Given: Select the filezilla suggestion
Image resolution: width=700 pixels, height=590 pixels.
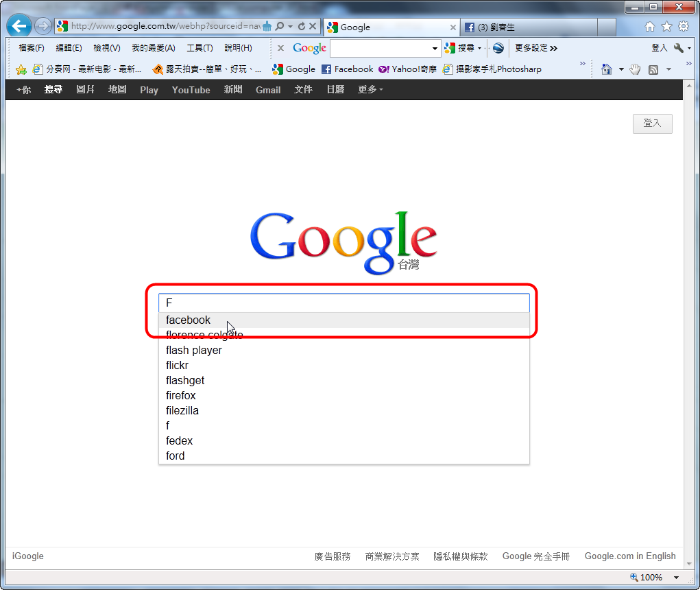Looking at the screenshot, I should (x=343, y=410).
